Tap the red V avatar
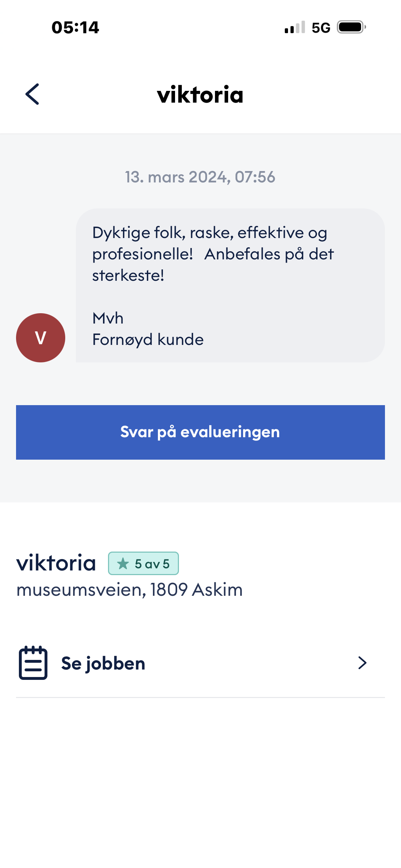Image resolution: width=401 pixels, height=868 pixels. pyautogui.click(x=41, y=338)
